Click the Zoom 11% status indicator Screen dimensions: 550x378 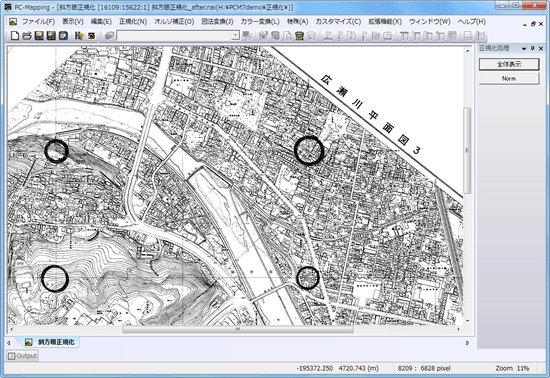512,369
